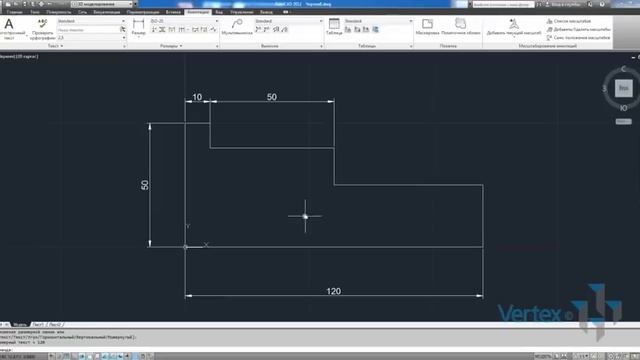Viewport: 640px width, 360px height.
Task: Switch to the Управление ribbon tab
Action: pos(242,12)
